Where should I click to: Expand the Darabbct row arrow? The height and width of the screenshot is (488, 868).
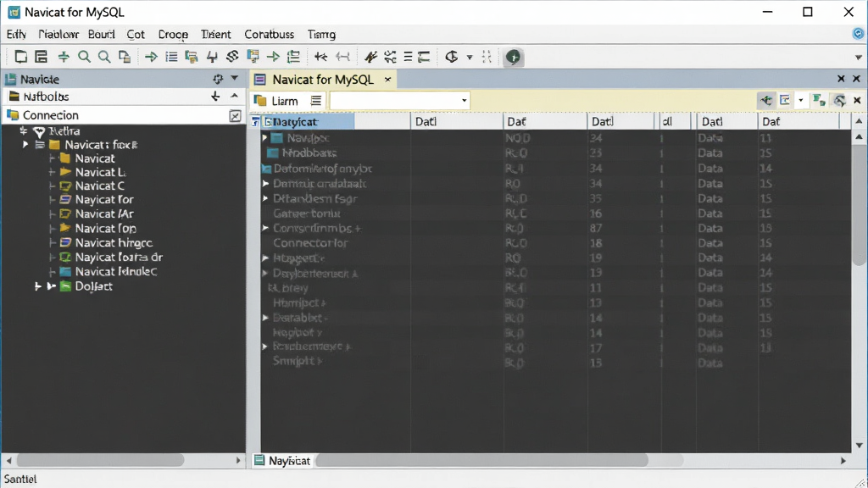265,318
